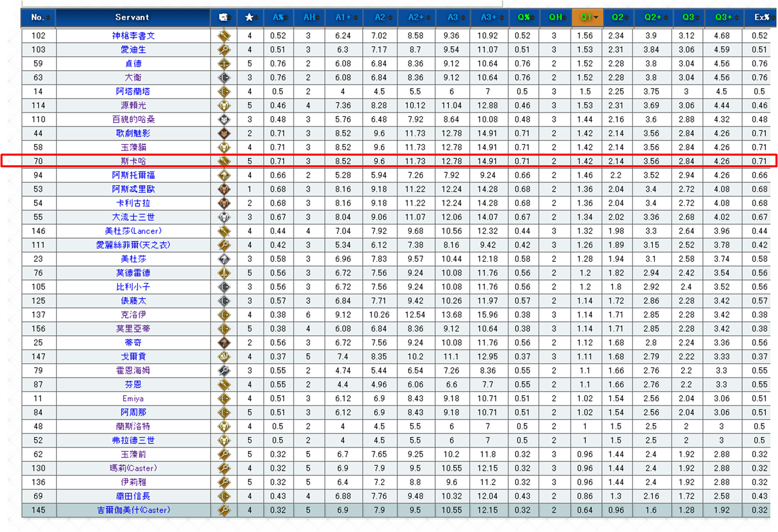This screenshot has height=532, width=778.
Task: Sort the table by No. column
Action: coord(38,17)
